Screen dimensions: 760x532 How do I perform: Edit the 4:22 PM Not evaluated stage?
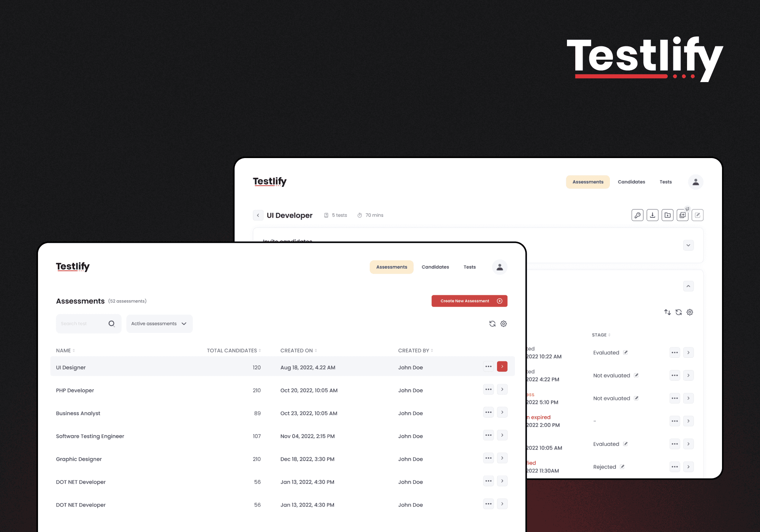point(636,375)
